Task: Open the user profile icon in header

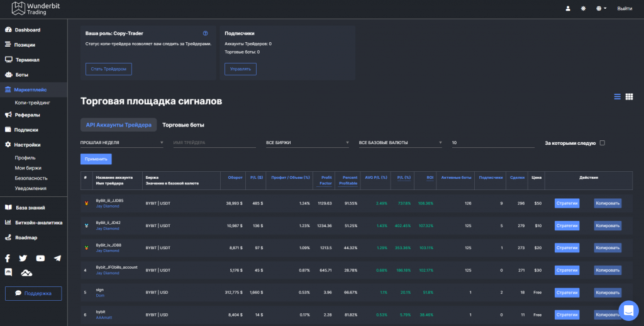Action: [568, 9]
